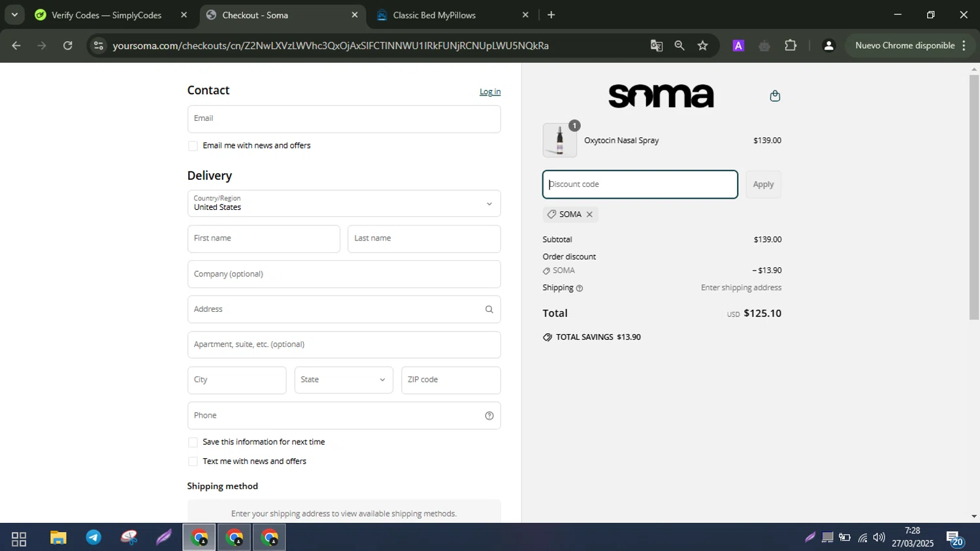Open the Chrome profile icon
Viewport: 980px width, 551px height.
(x=828, y=46)
